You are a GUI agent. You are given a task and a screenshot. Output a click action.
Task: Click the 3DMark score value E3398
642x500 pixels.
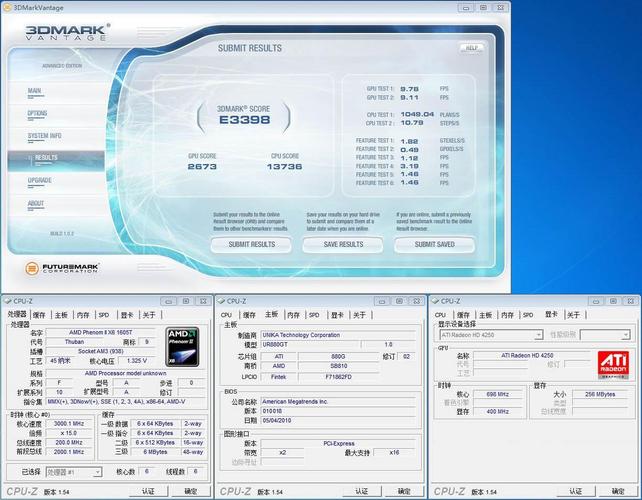[244, 120]
